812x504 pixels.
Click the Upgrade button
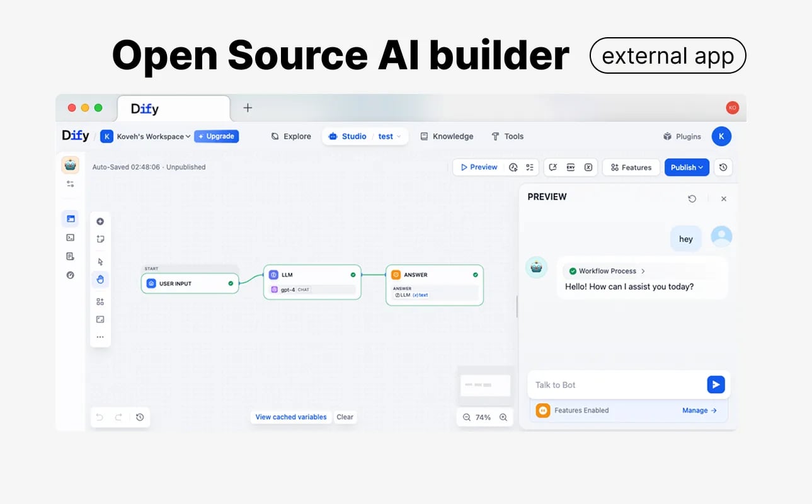point(216,136)
